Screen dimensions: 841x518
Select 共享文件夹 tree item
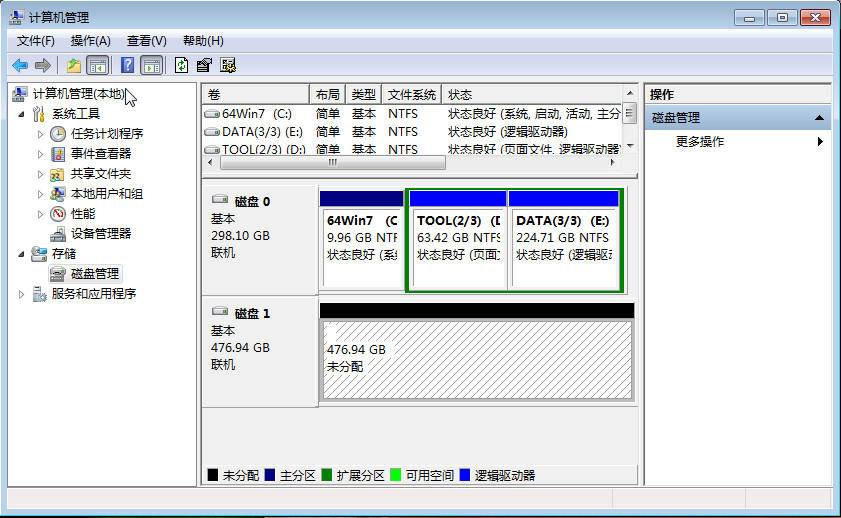coord(101,174)
